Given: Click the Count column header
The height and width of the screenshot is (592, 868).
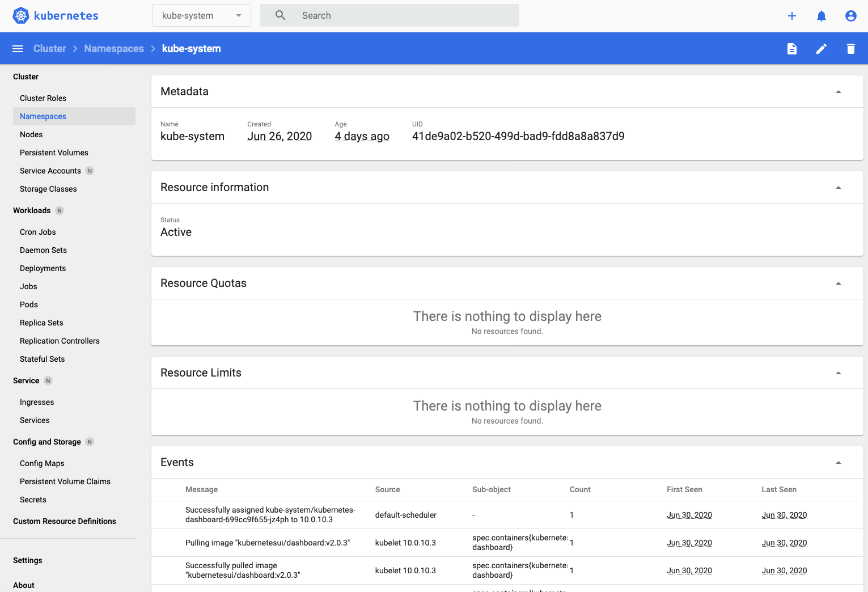Looking at the screenshot, I should [x=580, y=489].
